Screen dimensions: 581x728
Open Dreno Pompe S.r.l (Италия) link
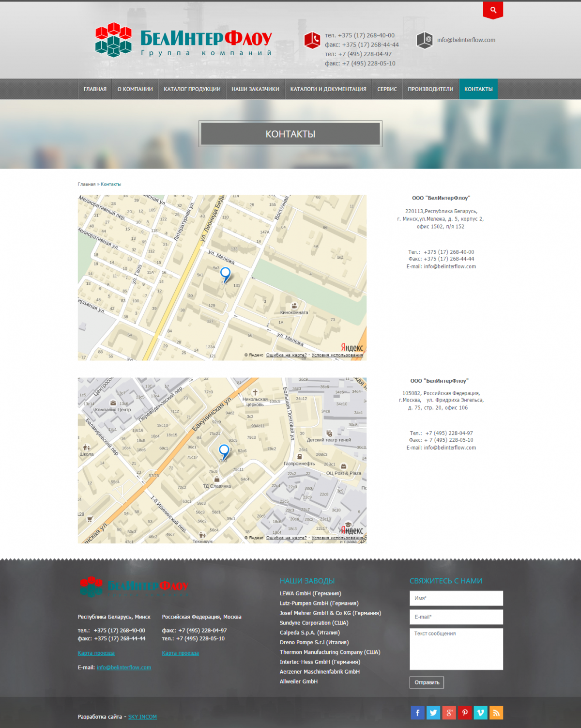coord(314,642)
